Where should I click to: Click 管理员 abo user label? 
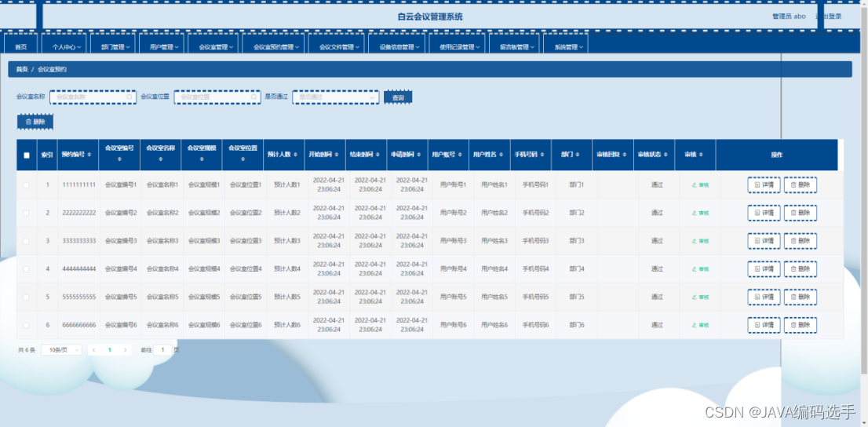coord(789,16)
